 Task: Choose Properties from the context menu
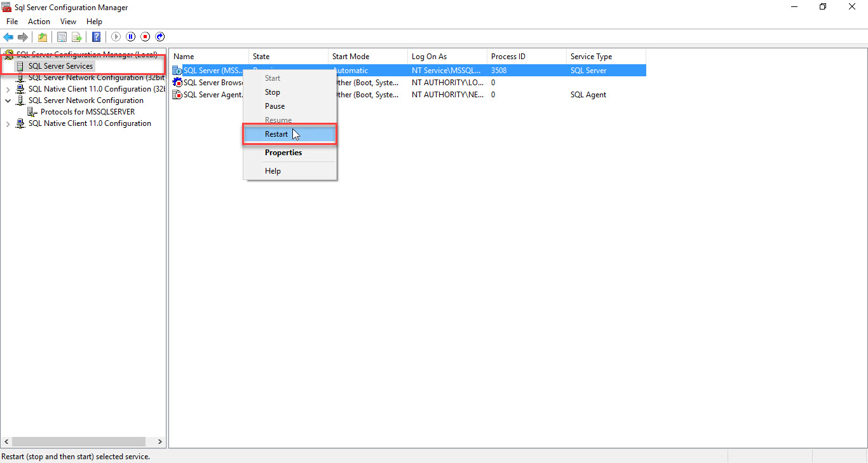point(283,152)
